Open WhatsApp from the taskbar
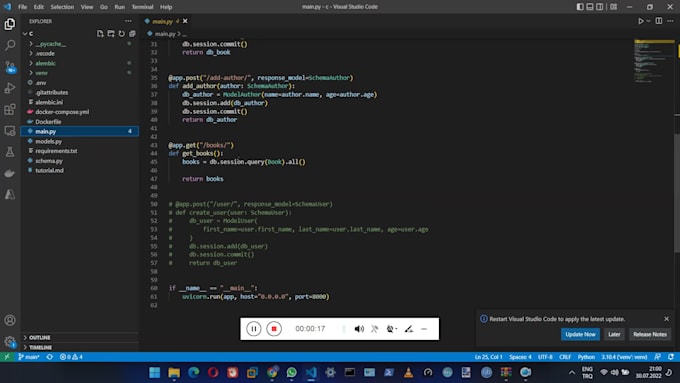 coord(291,372)
